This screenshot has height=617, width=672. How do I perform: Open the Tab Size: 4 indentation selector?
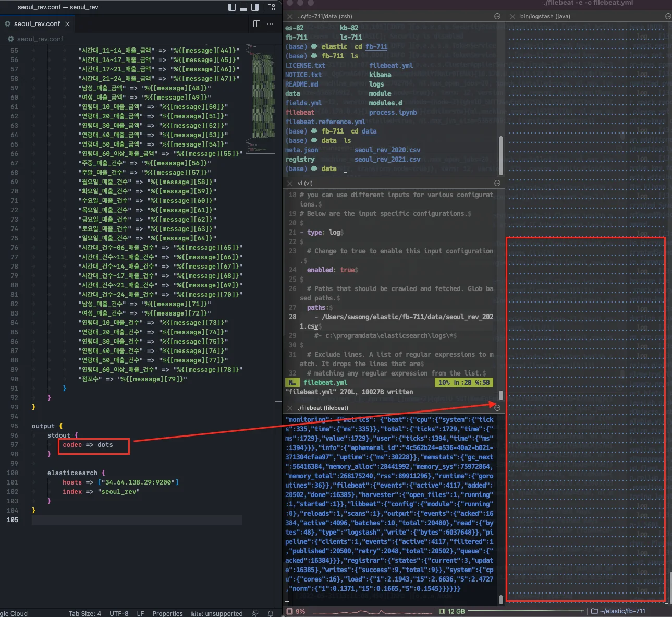tap(85, 613)
